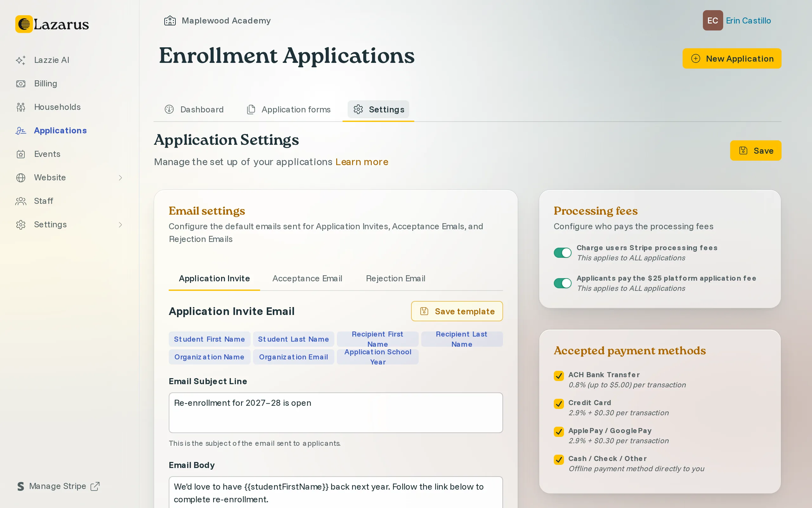The height and width of the screenshot is (508, 812).
Task: Click the Billing cash icon
Action: pos(21,84)
